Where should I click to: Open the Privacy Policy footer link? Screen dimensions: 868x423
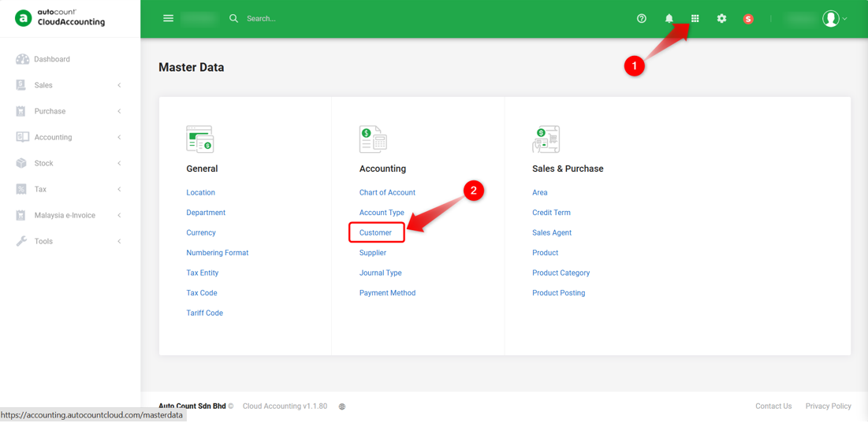[828, 406]
